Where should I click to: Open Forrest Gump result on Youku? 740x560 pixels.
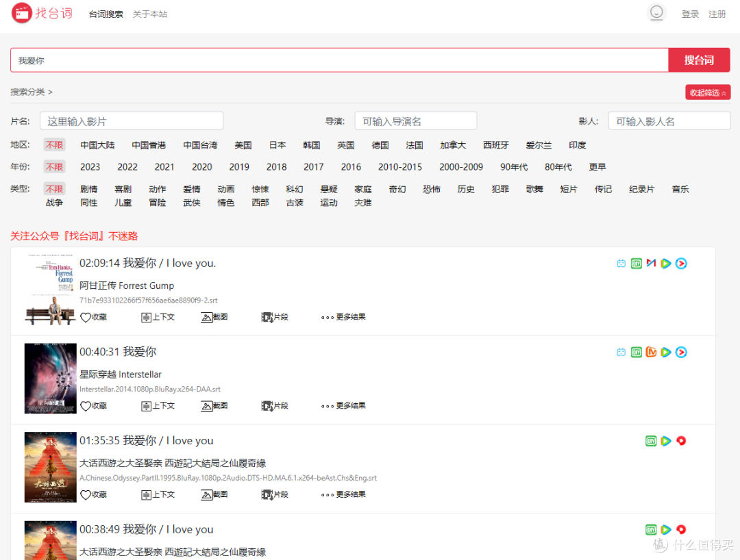click(x=681, y=264)
